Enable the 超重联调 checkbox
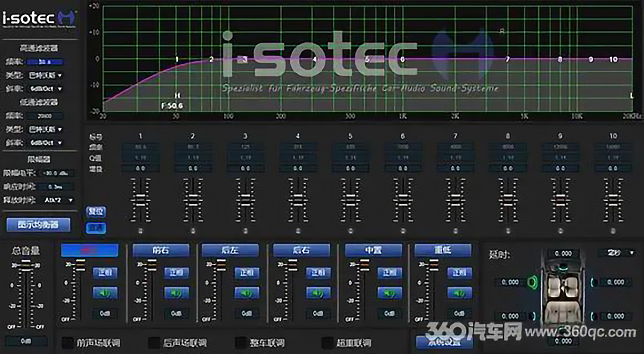The image size is (644, 354). click(328, 343)
